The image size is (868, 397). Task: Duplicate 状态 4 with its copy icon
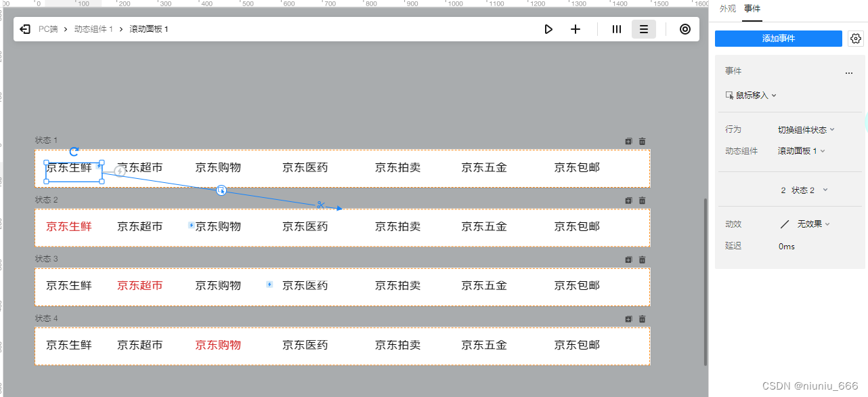pyautogui.click(x=628, y=319)
